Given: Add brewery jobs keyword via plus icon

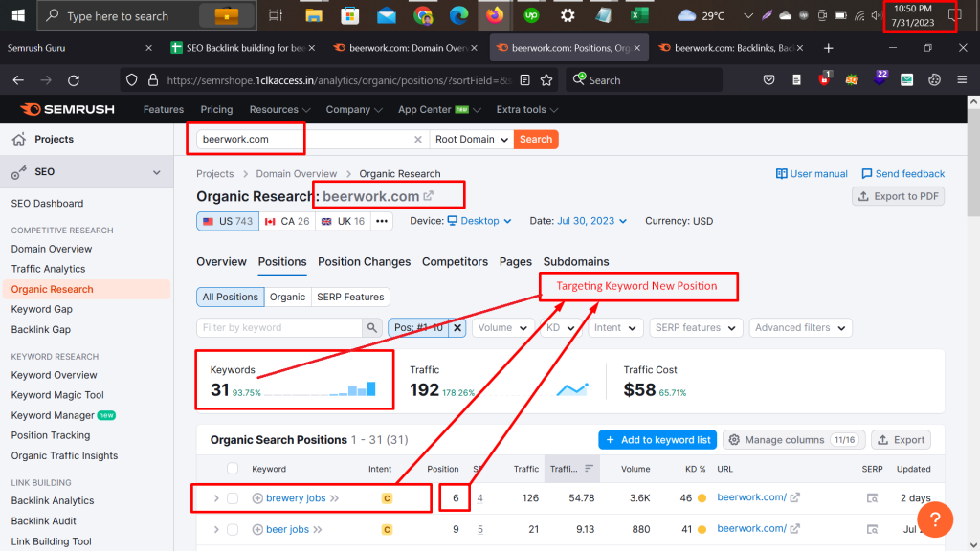Looking at the screenshot, I should coord(257,497).
